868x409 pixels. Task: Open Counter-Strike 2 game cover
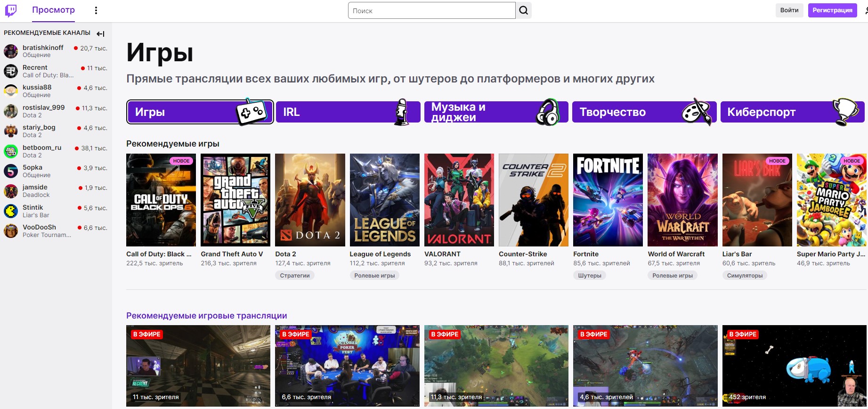pos(534,200)
